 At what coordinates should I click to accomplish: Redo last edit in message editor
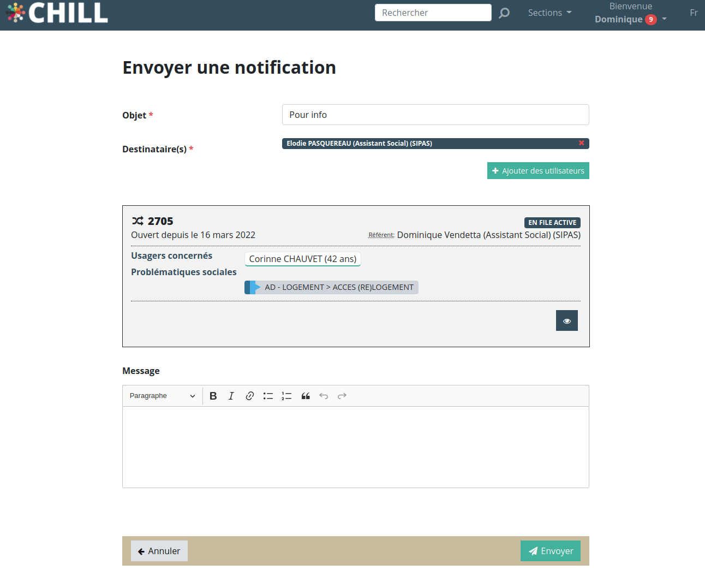click(342, 396)
